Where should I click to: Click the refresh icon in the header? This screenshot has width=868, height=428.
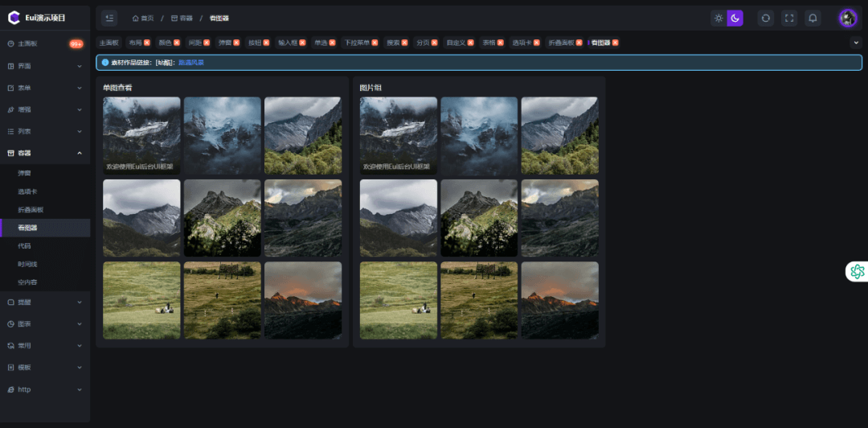766,19
